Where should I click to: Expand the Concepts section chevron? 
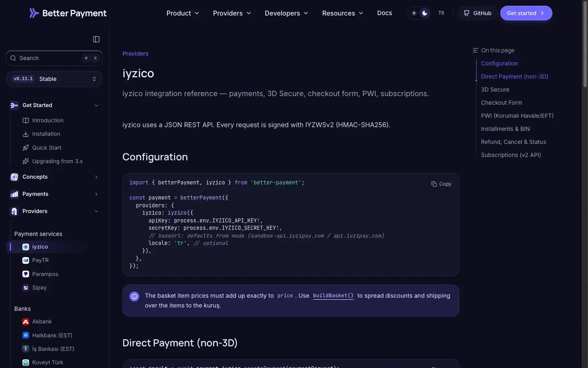96,177
